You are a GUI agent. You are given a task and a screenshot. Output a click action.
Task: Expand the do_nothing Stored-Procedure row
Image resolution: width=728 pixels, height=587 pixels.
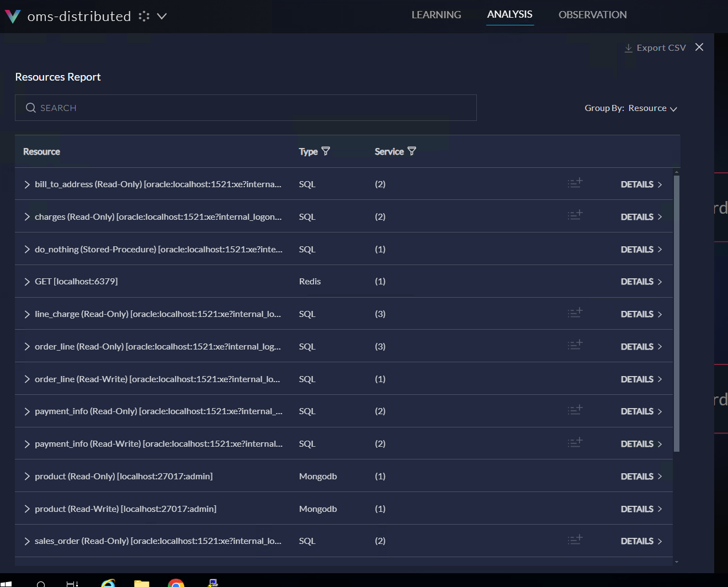[x=26, y=250]
